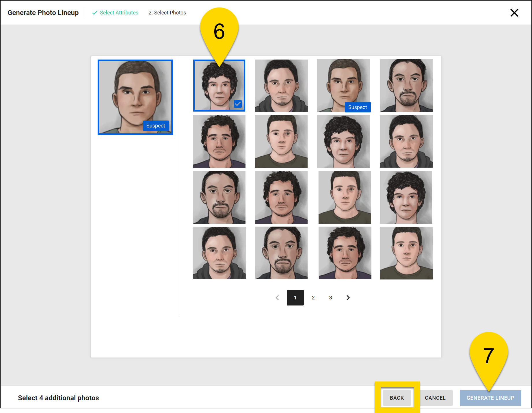Select page 1 in the pagination

click(295, 297)
